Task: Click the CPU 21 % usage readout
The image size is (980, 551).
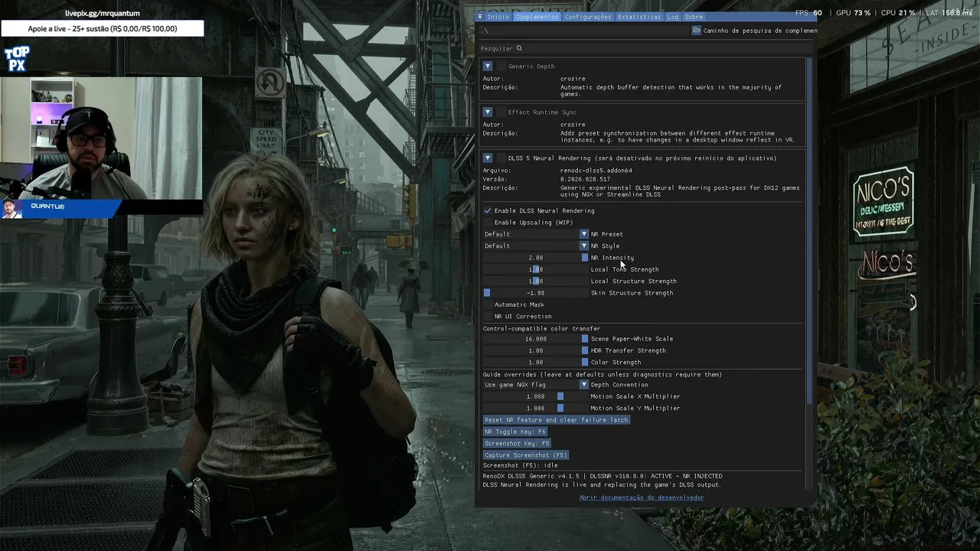Action: tap(898, 13)
